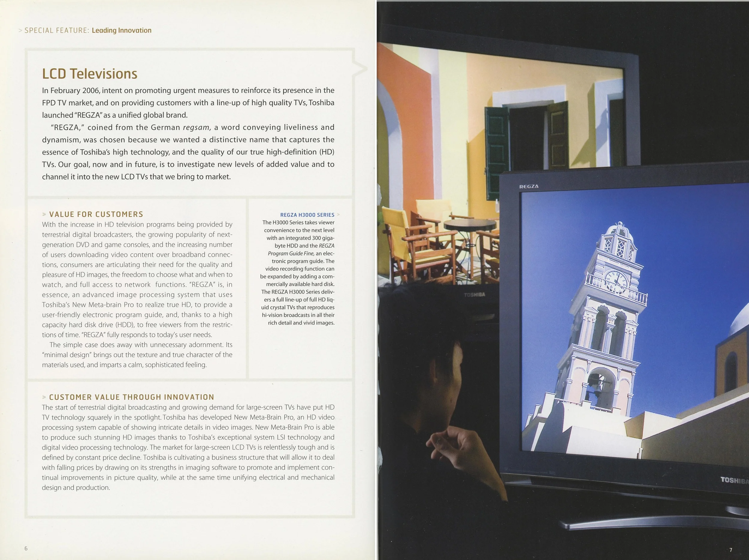
Task: Click the REGZA logo on the front TV
Action: pyautogui.click(x=529, y=187)
